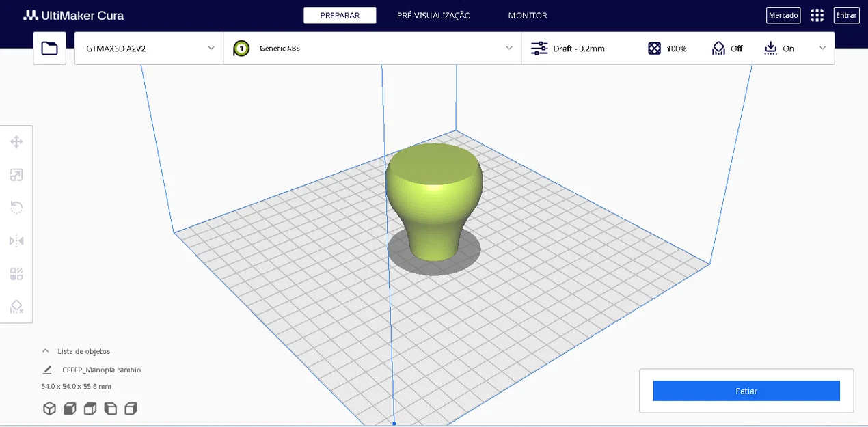Viewport: 868px width, 427px height.
Task: Click the 54.0 x 54.0 x 55.6 mm dimensions
Action: tap(76, 387)
